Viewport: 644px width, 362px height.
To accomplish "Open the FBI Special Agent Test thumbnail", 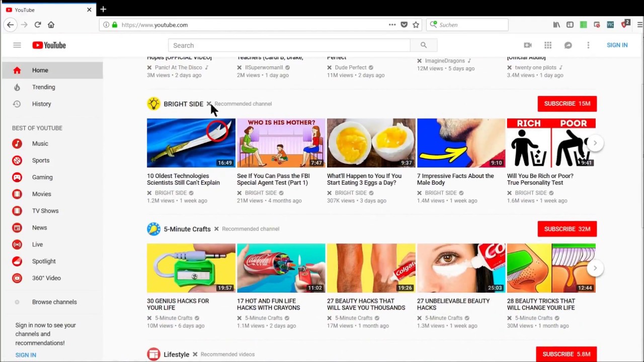I will 281,143.
